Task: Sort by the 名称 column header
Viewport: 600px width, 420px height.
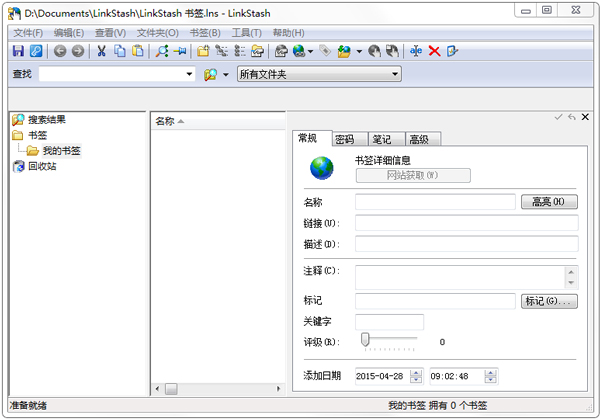Action: (x=218, y=121)
